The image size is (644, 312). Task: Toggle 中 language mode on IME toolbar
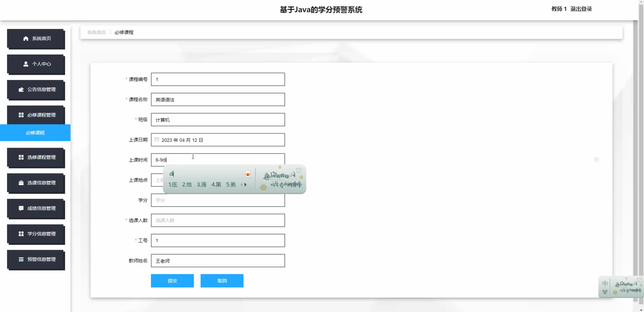tap(605, 284)
